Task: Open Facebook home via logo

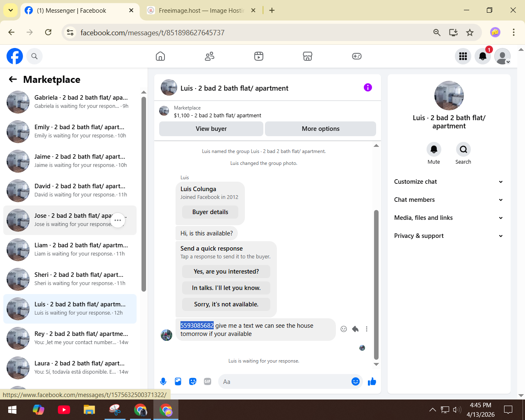Action: [x=15, y=56]
